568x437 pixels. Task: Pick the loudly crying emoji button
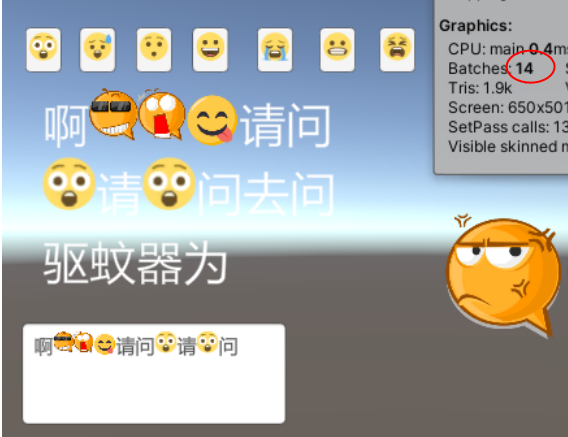275,50
